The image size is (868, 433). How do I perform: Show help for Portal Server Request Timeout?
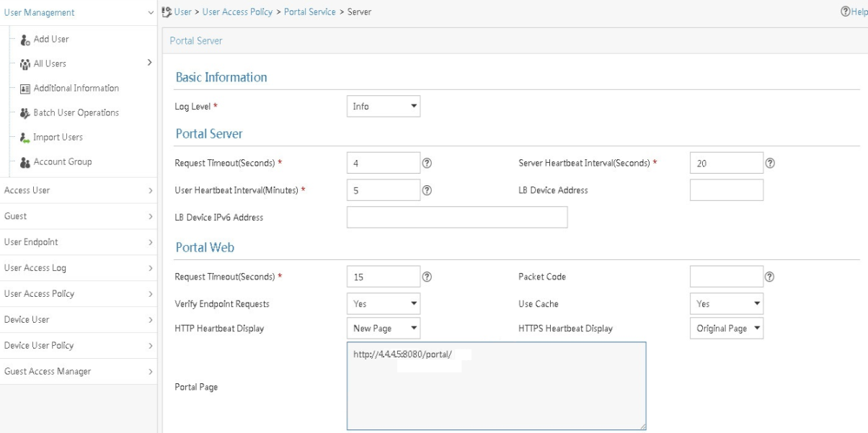click(x=427, y=163)
